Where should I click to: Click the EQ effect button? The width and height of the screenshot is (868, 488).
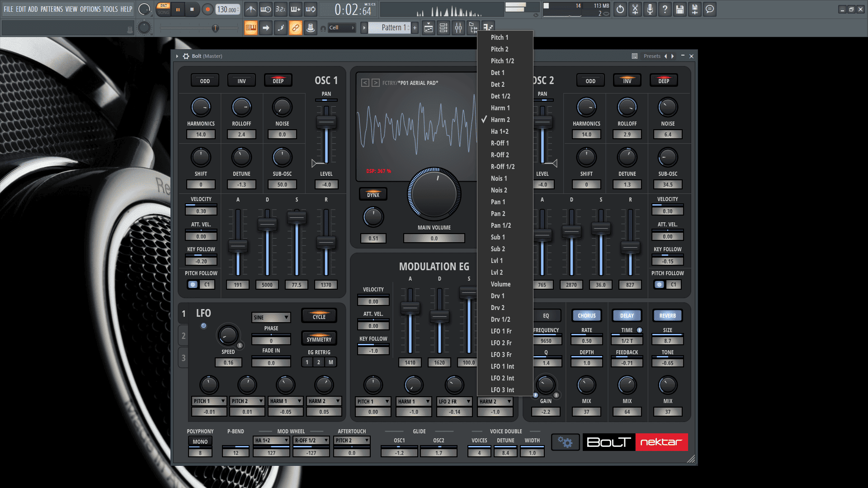coord(546,316)
